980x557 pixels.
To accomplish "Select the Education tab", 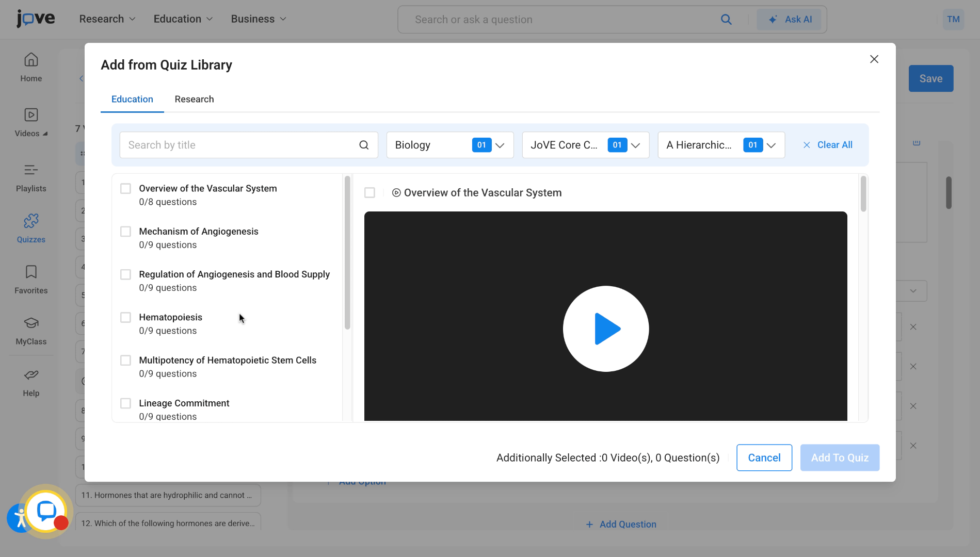I will [x=132, y=99].
